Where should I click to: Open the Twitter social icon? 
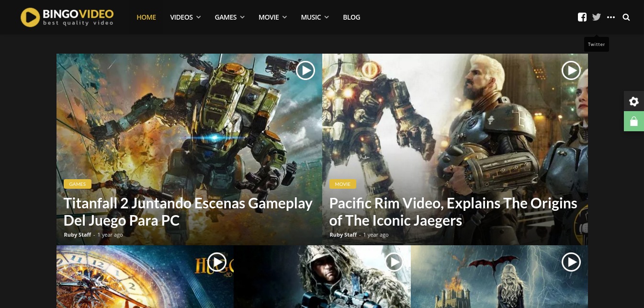coord(596,17)
